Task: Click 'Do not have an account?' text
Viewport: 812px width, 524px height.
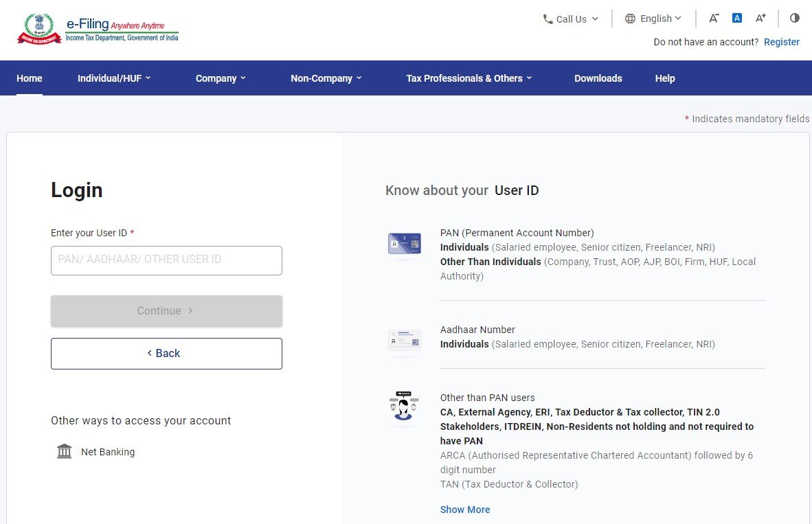Action: tap(706, 42)
